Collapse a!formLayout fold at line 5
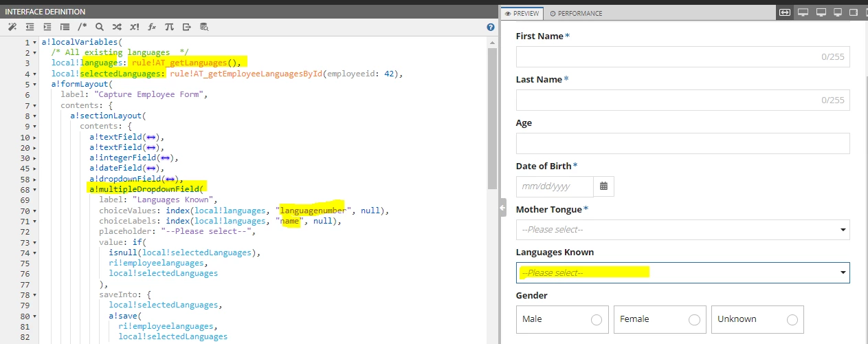The height and width of the screenshot is (344, 868). point(35,85)
